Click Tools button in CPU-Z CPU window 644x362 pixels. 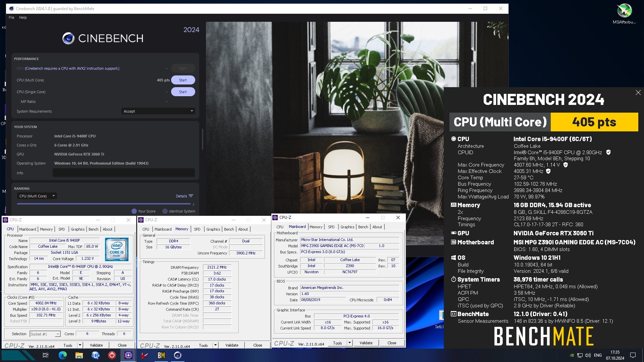[x=68, y=345]
